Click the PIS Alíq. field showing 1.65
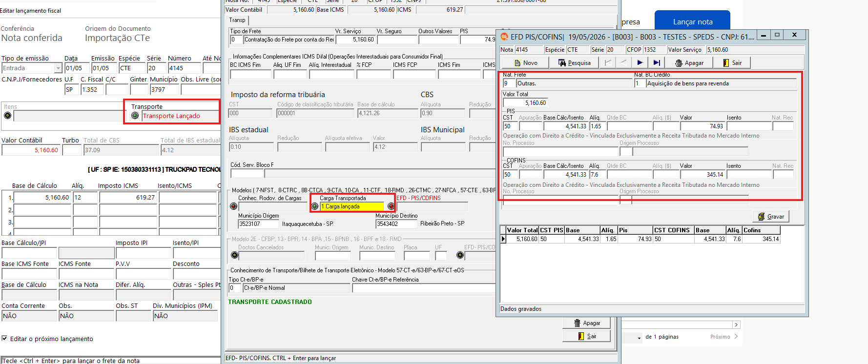 tap(597, 126)
